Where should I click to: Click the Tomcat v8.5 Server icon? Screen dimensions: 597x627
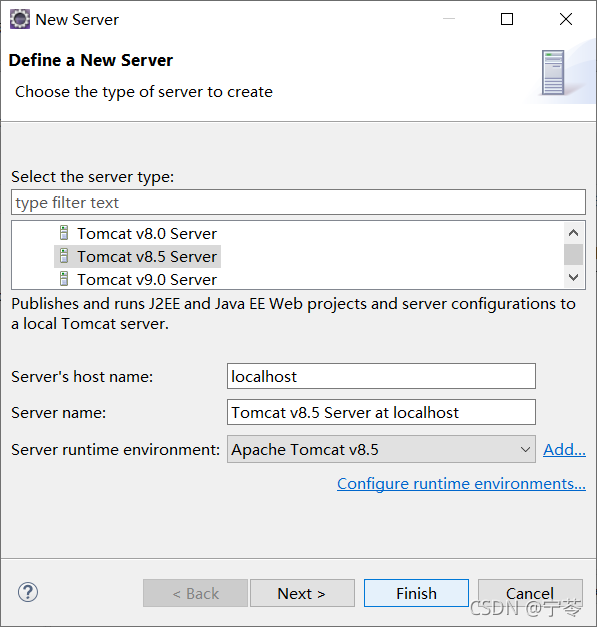pyautogui.click(x=64, y=256)
